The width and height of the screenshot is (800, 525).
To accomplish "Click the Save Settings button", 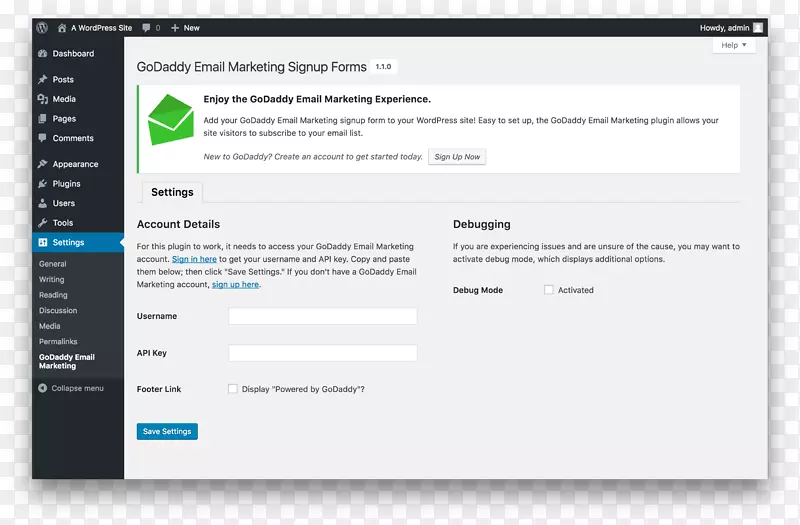I will 167,431.
